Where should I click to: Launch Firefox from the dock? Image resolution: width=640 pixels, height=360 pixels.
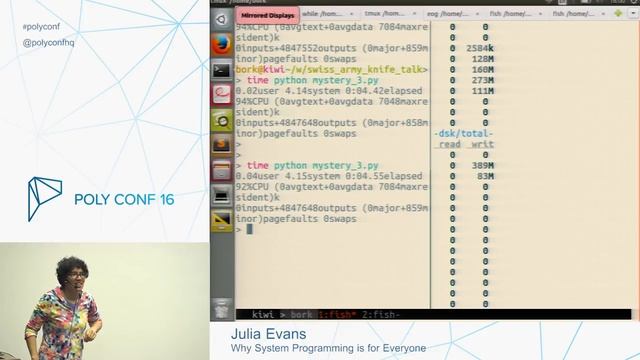coord(222,44)
